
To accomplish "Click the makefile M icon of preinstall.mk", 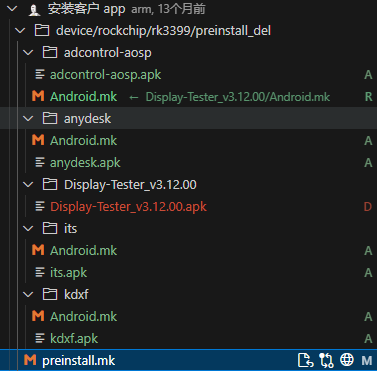I will 30,360.
